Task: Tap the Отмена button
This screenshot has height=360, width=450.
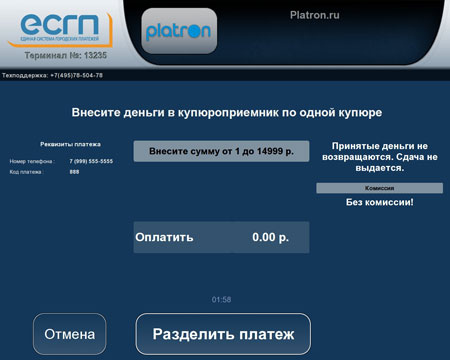Action: [x=70, y=334]
